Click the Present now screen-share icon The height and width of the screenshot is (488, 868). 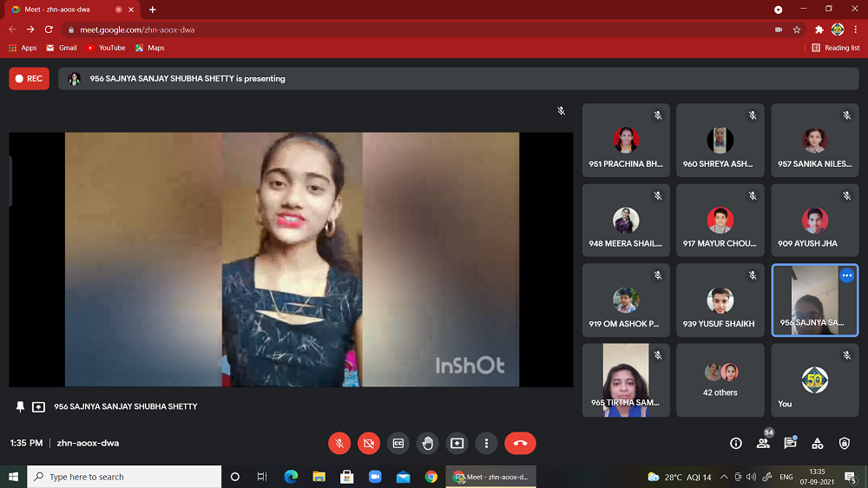(x=457, y=443)
